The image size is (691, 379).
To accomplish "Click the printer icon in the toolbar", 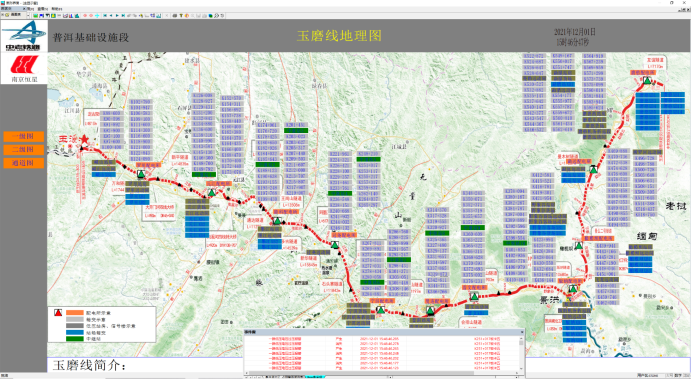I will tap(174, 15).
